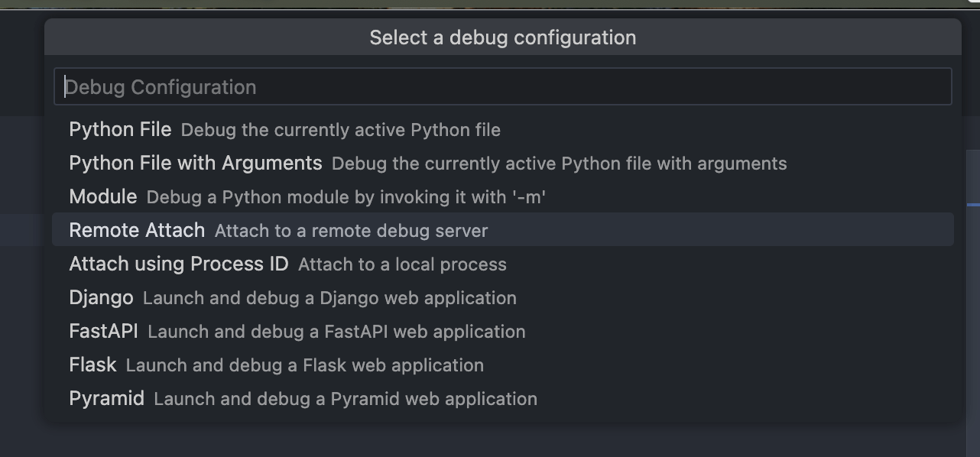
Task: Click 'Launch and debug a FastAPI web application'
Action: point(336,332)
